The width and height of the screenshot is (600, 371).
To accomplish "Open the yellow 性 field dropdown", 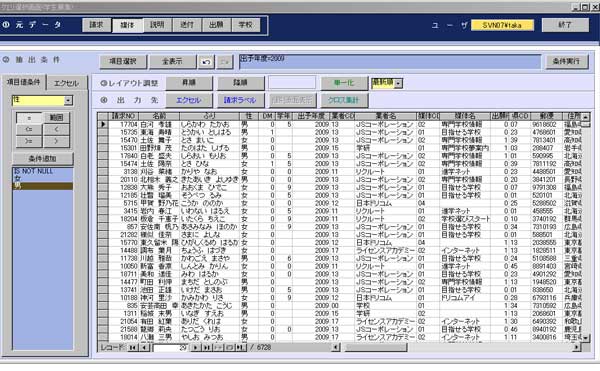I will pyautogui.click(x=68, y=101).
